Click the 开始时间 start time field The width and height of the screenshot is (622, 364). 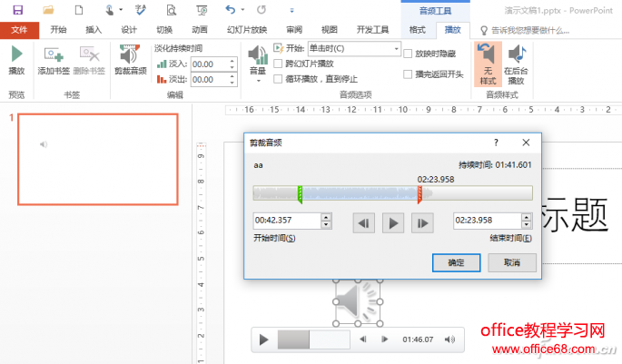(287, 221)
